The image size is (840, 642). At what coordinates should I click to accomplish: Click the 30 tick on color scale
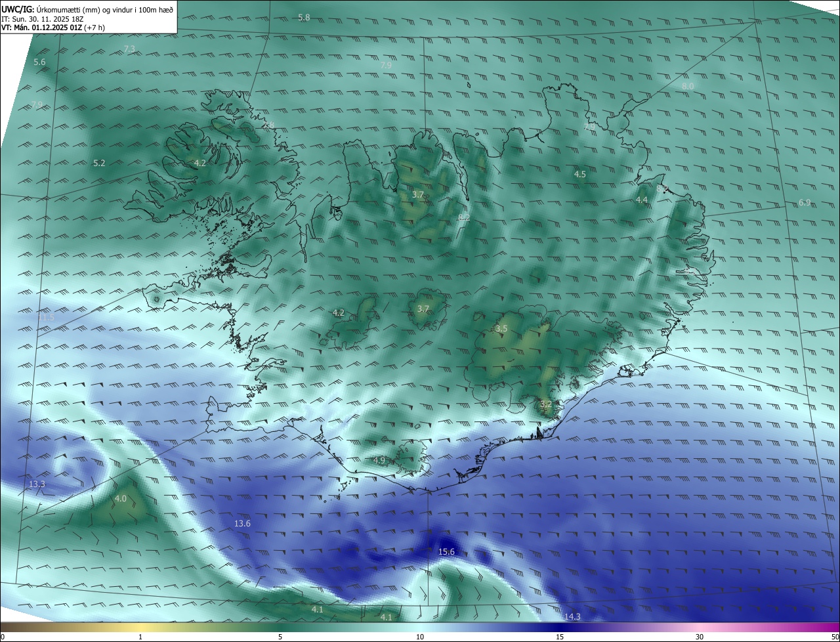(700, 637)
